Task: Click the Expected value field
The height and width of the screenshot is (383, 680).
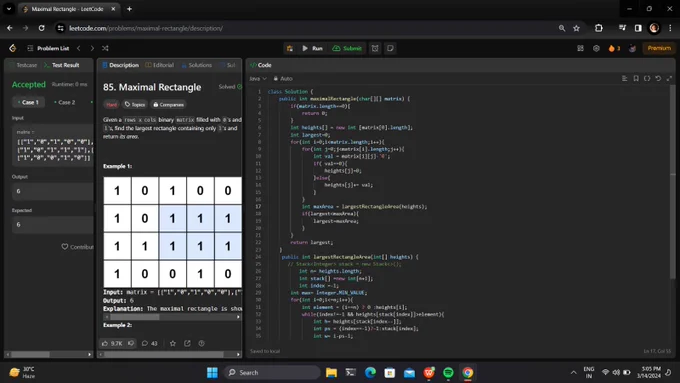Action: [x=53, y=225]
